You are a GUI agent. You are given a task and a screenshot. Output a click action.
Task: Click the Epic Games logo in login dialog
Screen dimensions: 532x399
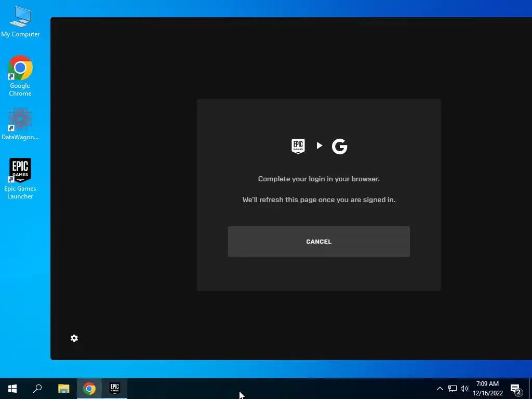(298, 146)
